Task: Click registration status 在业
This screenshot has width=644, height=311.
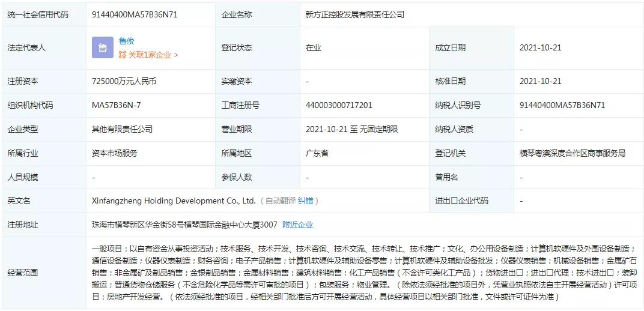Action: pyautogui.click(x=314, y=47)
